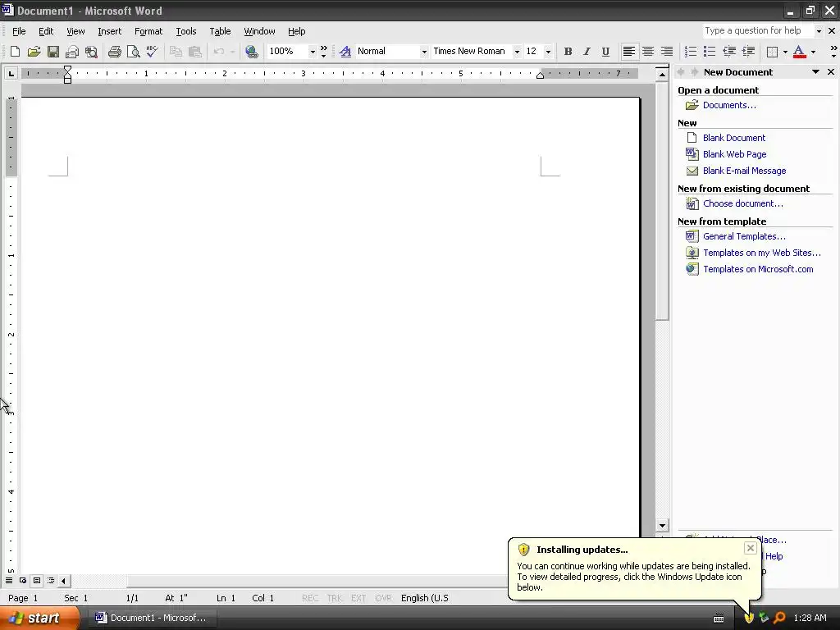Open Print Preview from the toolbar

[134, 52]
